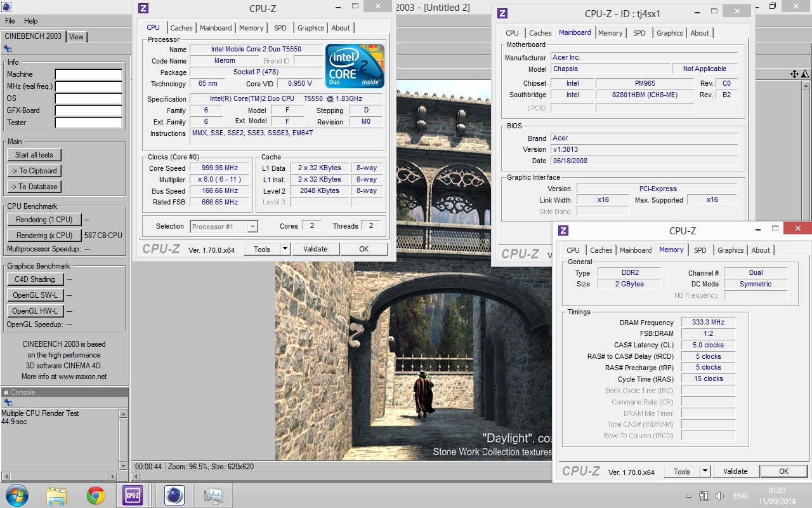
Task: Click OK in CPU-Z memory window
Action: (x=783, y=471)
